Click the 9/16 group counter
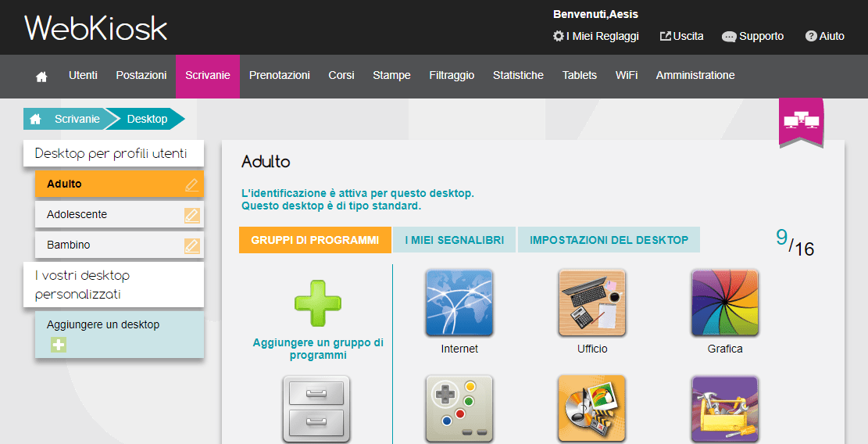 click(x=795, y=242)
